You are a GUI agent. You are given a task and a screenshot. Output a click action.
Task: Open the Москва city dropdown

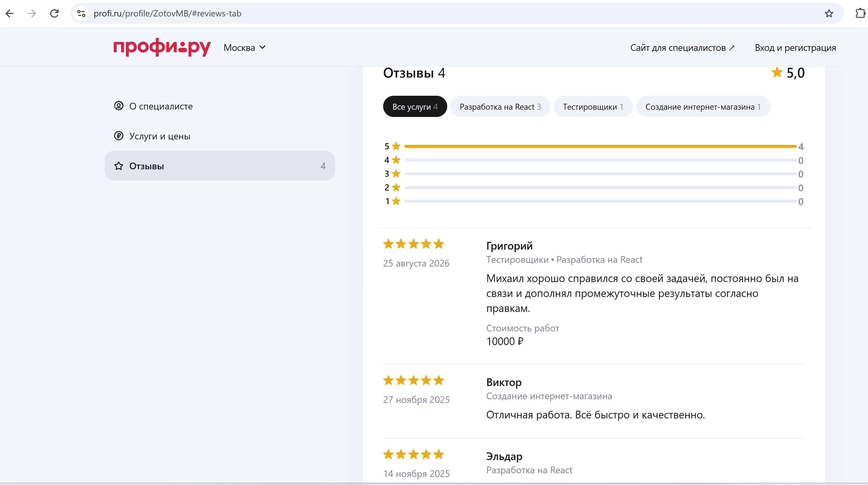coord(245,47)
